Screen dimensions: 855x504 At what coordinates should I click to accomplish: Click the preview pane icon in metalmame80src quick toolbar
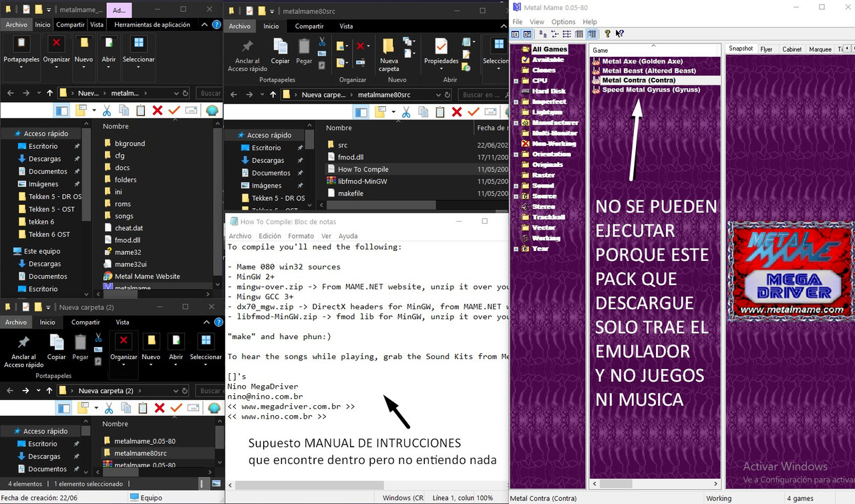pyautogui.click(x=361, y=112)
